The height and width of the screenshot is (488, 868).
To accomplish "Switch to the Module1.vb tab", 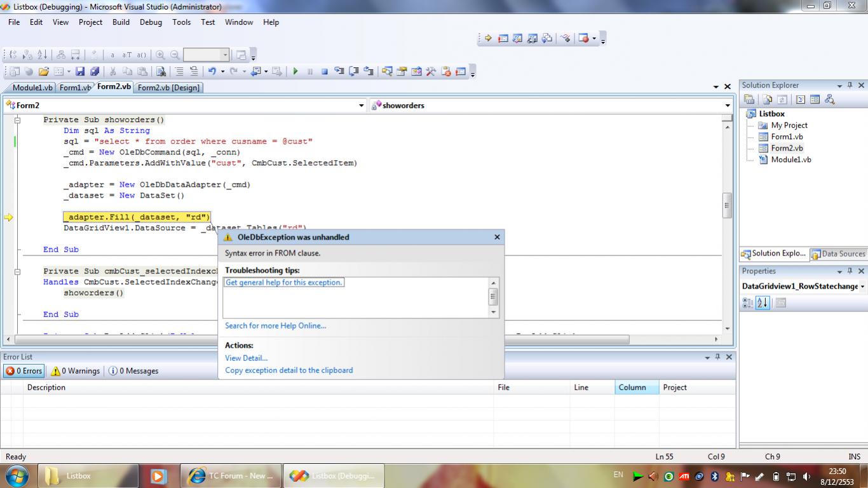I will pos(32,88).
